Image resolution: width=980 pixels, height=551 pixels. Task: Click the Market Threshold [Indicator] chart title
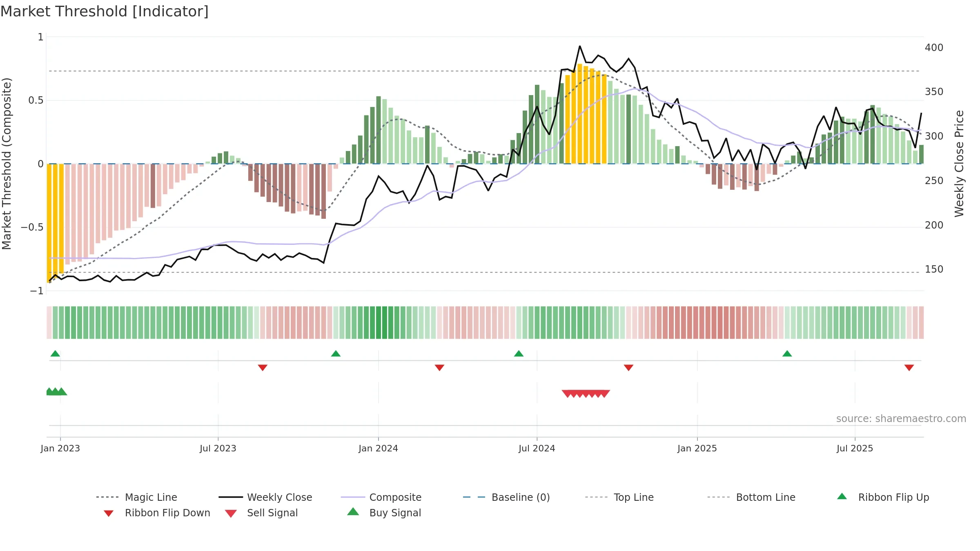(105, 11)
